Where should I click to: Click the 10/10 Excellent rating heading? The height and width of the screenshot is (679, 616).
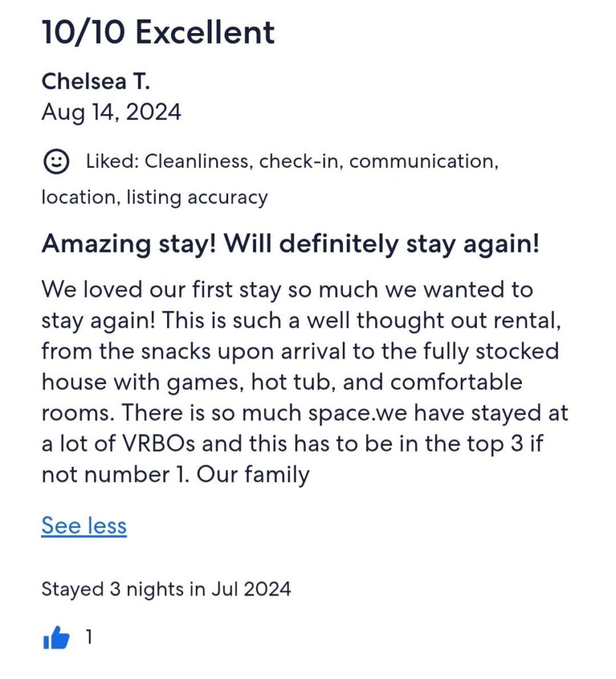[158, 32]
